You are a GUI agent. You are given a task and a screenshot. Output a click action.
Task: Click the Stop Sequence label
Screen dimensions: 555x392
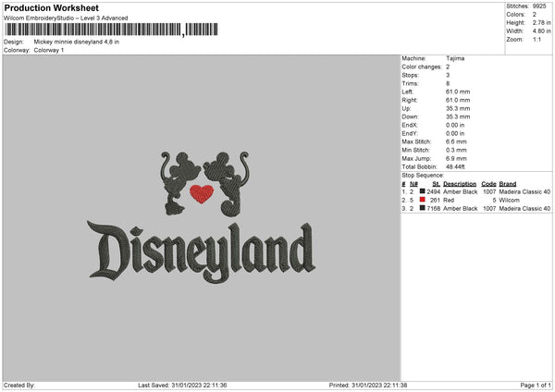tap(423, 175)
